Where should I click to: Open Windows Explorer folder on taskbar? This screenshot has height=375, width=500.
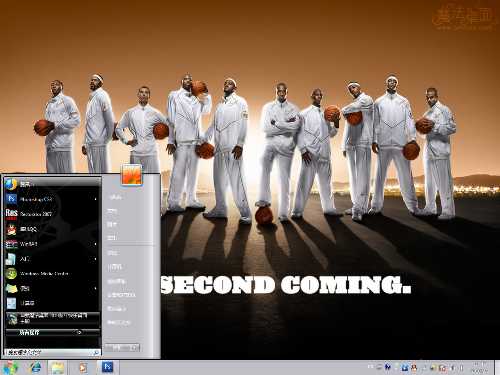tap(58, 367)
